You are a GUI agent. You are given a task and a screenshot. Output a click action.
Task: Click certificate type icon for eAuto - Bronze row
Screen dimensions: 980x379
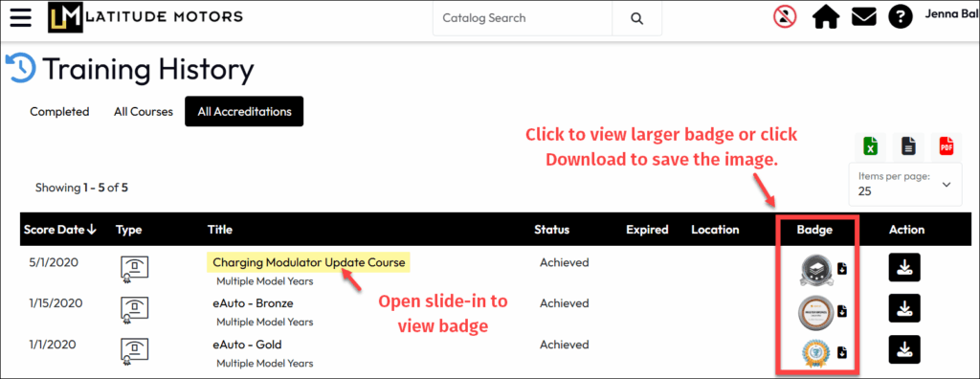[x=134, y=309]
